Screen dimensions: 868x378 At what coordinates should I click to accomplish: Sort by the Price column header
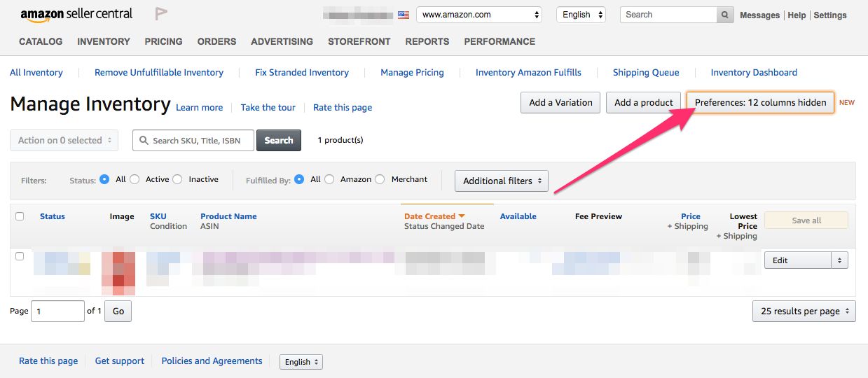click(x=691, y=216)
